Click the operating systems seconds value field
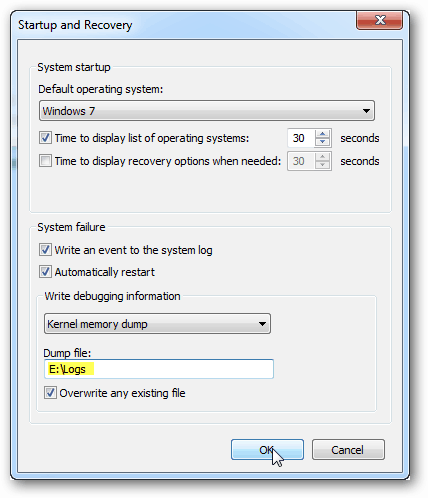428x498 pixels. coord(301,138)
